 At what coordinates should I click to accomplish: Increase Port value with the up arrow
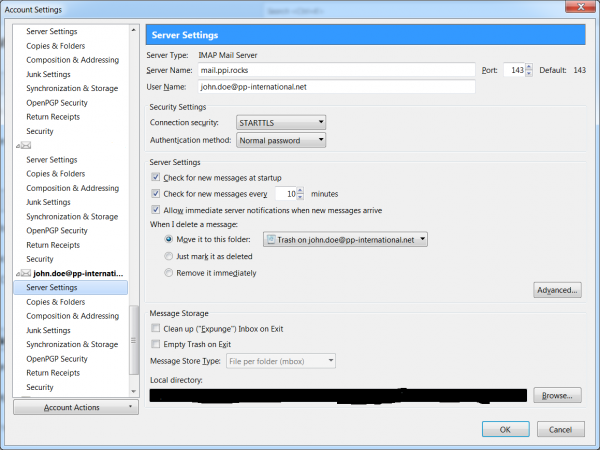pyautogui.click(x=530, y=67)
